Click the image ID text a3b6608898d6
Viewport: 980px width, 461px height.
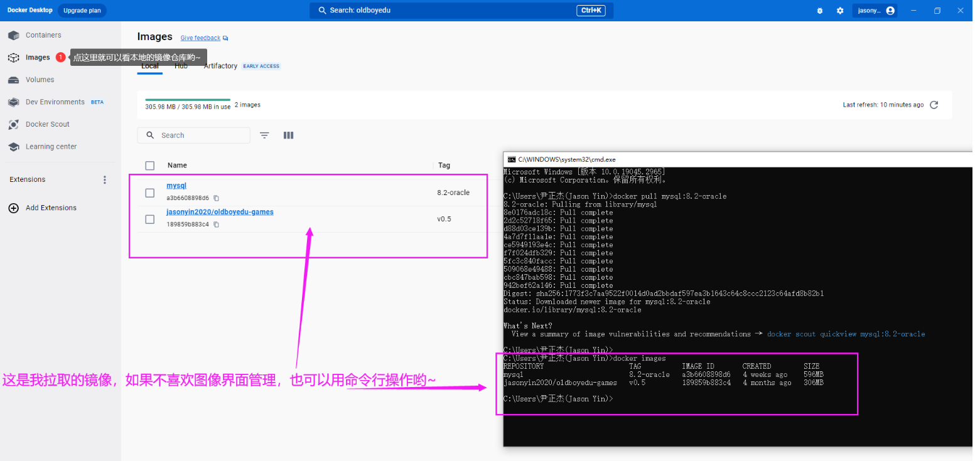[x=188, y=198]
